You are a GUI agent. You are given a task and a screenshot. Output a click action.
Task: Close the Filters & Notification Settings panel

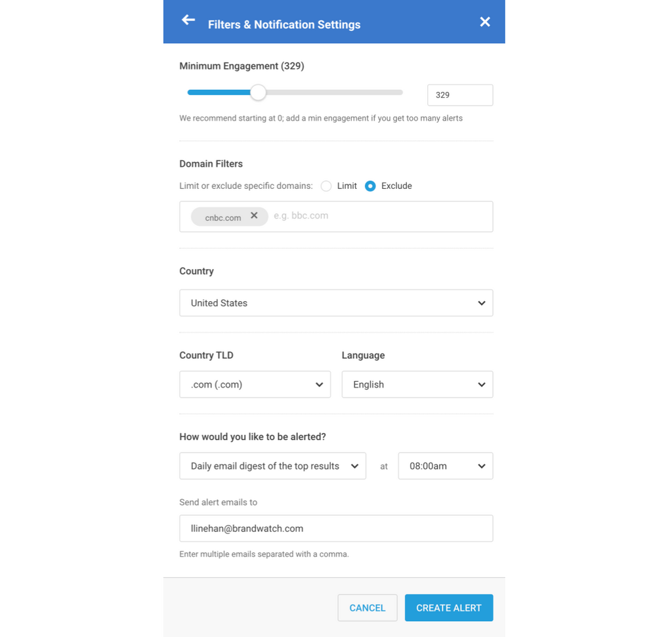point(485,22)
